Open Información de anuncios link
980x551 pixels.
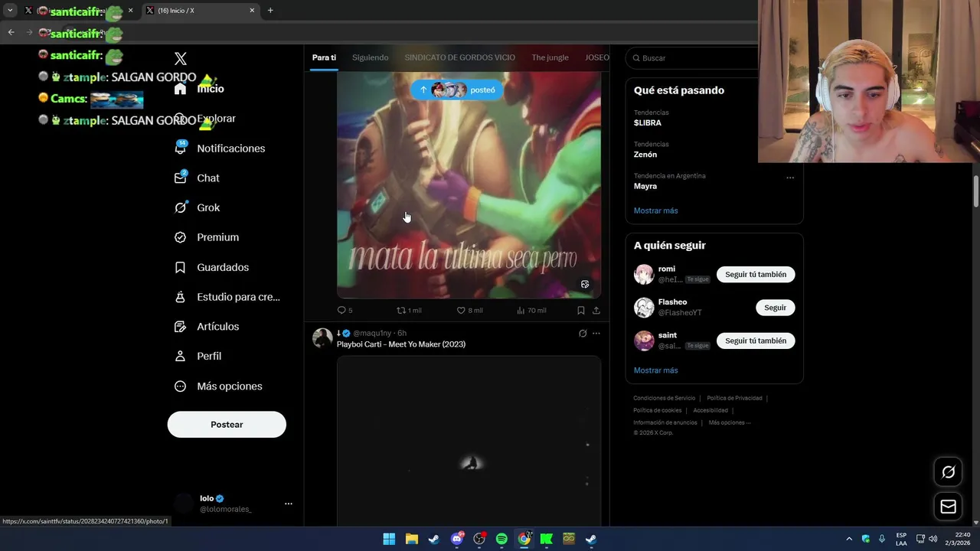point(665,422)
